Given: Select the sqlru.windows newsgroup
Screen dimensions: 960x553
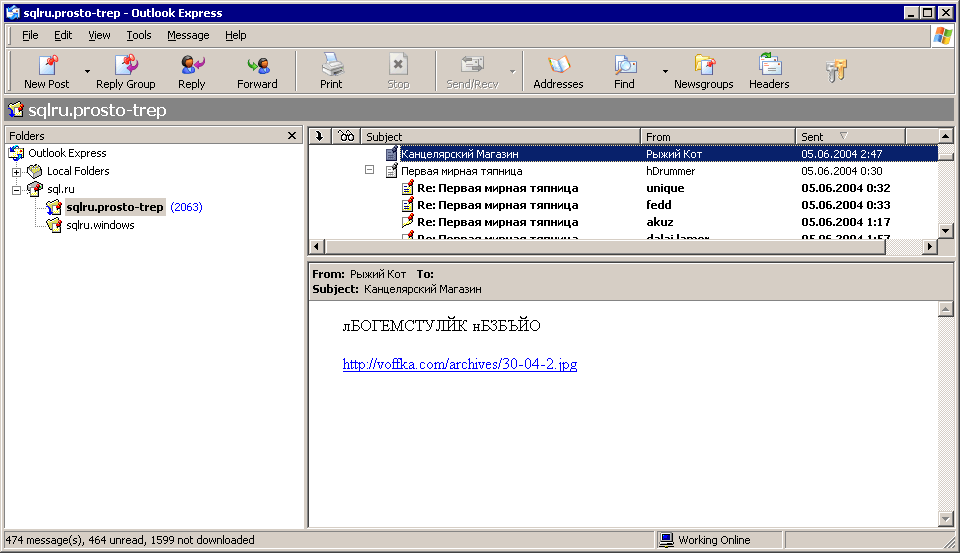Looking at the screenshot, I should pyautogui.click(x=100, y=225).
